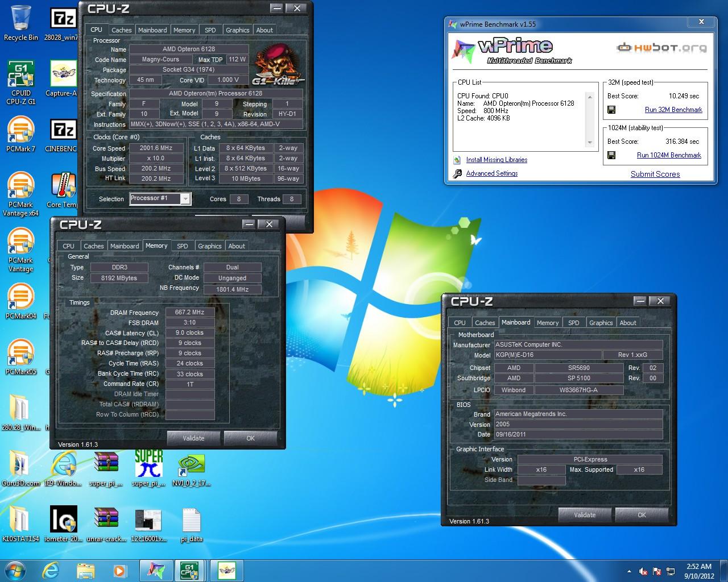Open the pi_data text file icon
This screenshot has width=728, height=582.
click(x=192, y=524)
